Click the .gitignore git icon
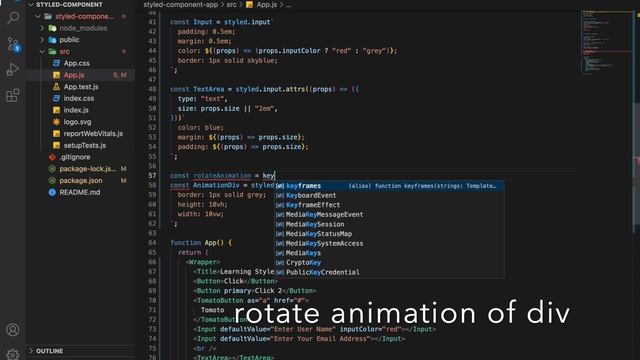The image size is (640, 360). tap(52, 157)
